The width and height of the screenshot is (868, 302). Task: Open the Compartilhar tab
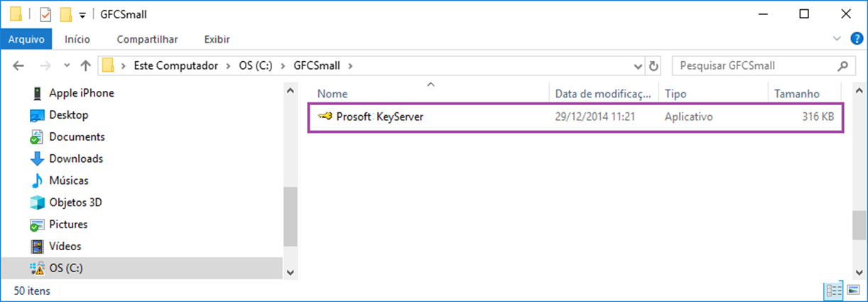click(x=147, y=39)
